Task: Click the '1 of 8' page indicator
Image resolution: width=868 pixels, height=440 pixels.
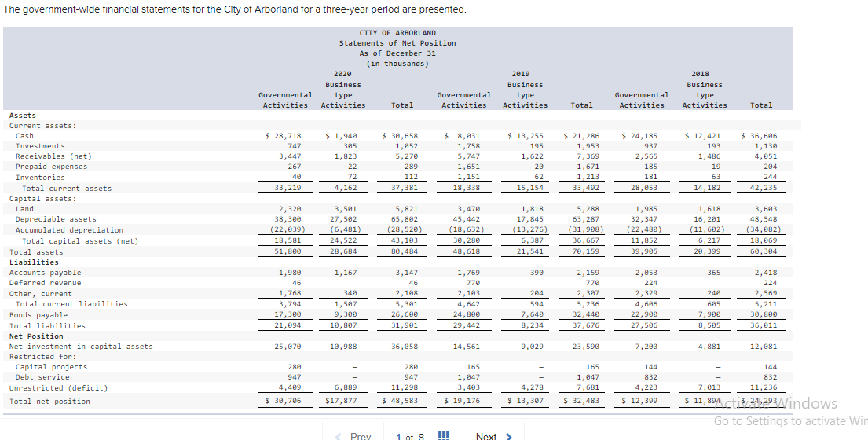Action: point(409,437)
